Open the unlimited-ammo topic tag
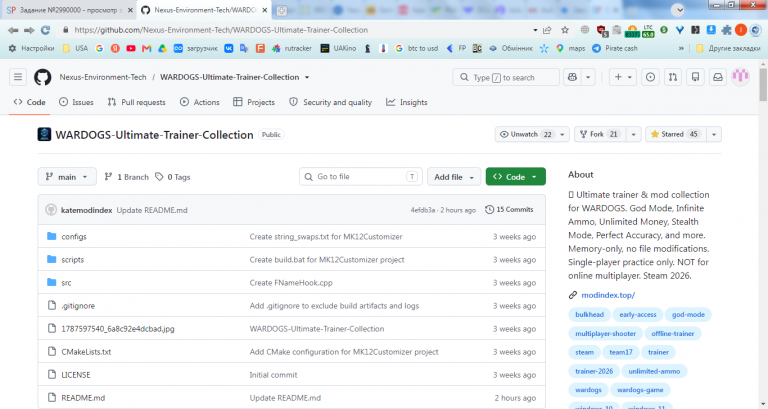The image size is (768, 409). pos(654,371)
